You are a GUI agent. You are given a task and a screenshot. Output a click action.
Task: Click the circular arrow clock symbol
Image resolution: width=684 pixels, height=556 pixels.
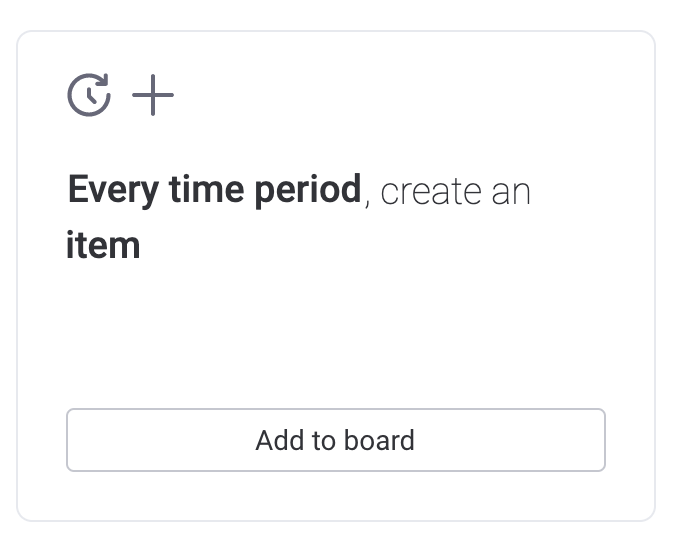click(89, 95)
